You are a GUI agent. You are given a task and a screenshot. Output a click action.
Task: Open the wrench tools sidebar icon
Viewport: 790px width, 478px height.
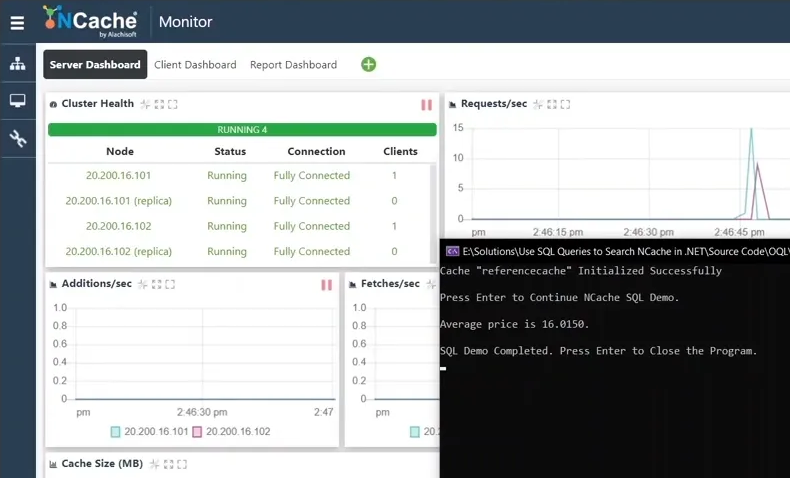[18, 139]
